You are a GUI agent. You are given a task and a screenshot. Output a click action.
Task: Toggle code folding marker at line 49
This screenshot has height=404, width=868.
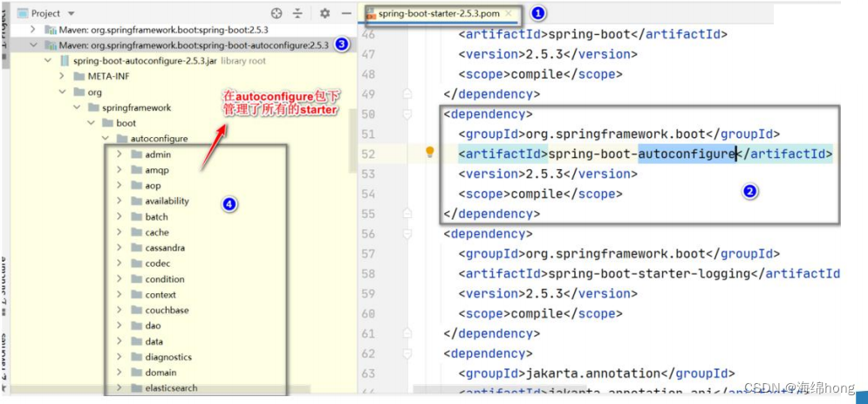[x=407, y=93]
